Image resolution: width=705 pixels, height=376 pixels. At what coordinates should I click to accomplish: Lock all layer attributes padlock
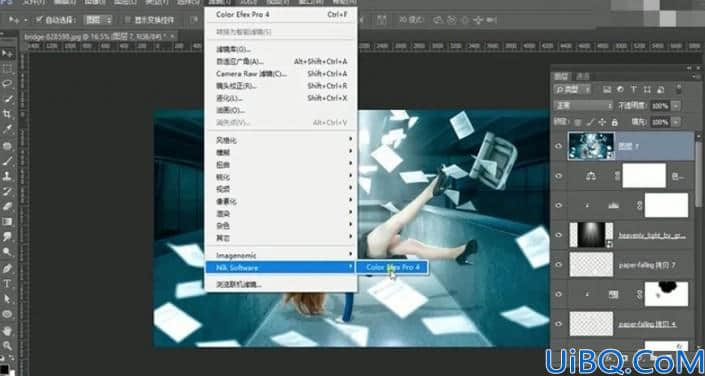(615, 122)
